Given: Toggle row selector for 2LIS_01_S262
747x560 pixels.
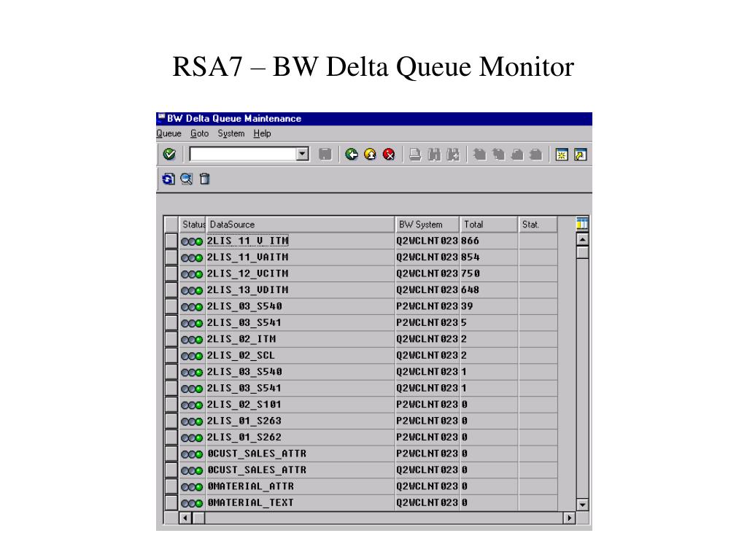Looking at the screenshot, I should click(171, 437).
